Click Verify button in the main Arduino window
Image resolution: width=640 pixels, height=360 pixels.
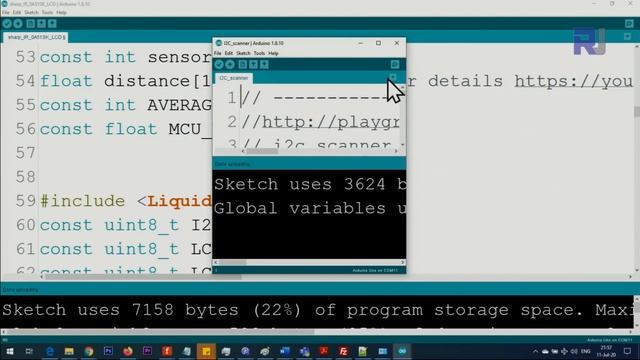[7, 24]
